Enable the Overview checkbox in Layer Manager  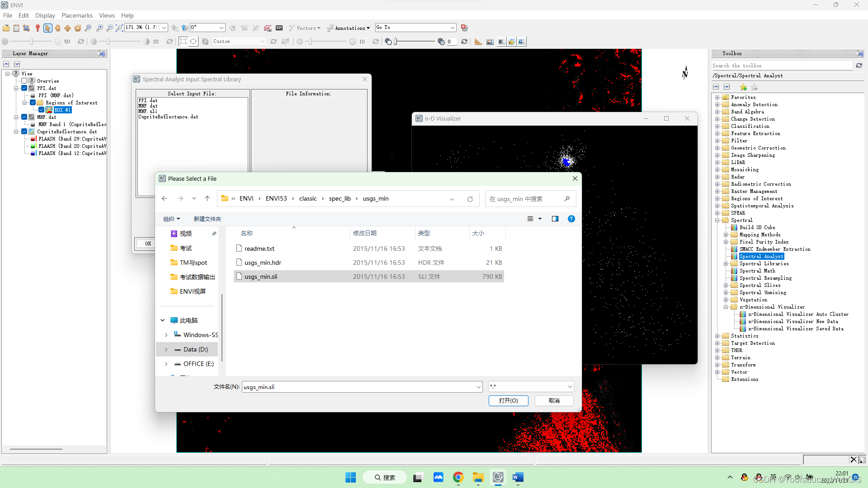pyautogui.click(x=24, y=81)
